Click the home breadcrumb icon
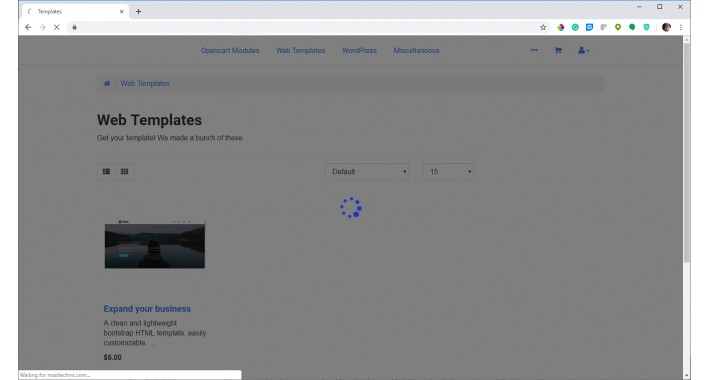This screenshot has height=380, width=710. [x=107, y=83]
